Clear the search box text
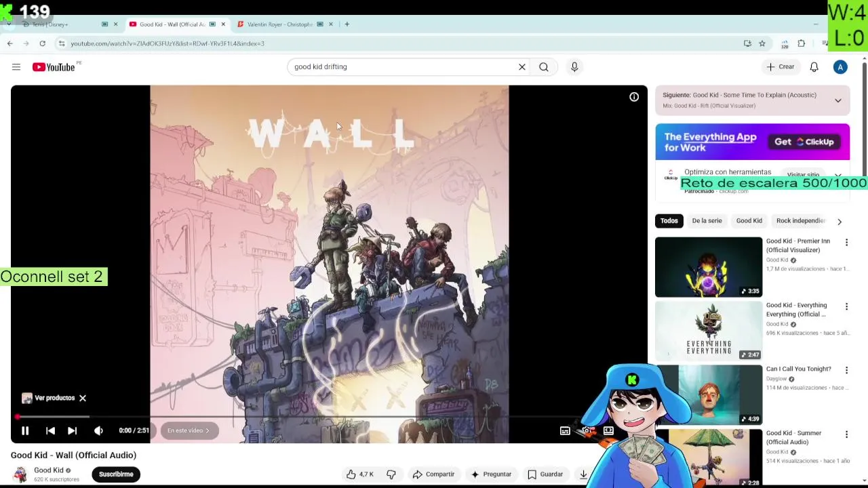868x488 pixels. pos(522,67)
